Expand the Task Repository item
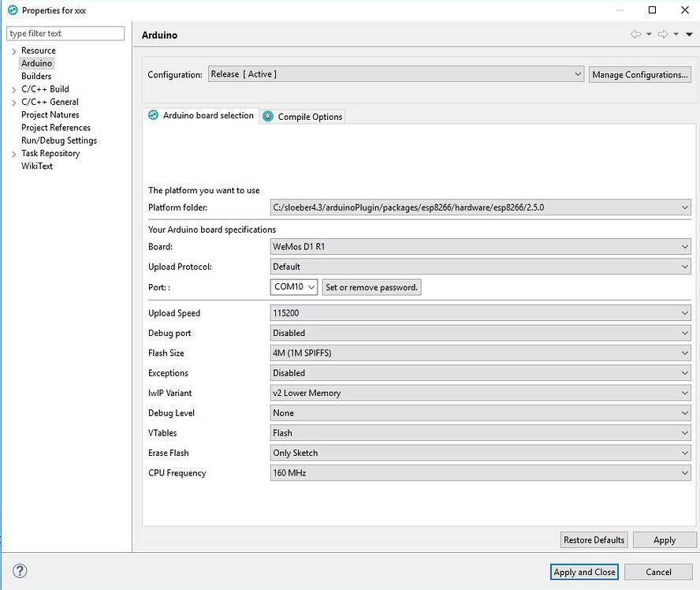This screenshot has height=590, width=700. point(14,153)
